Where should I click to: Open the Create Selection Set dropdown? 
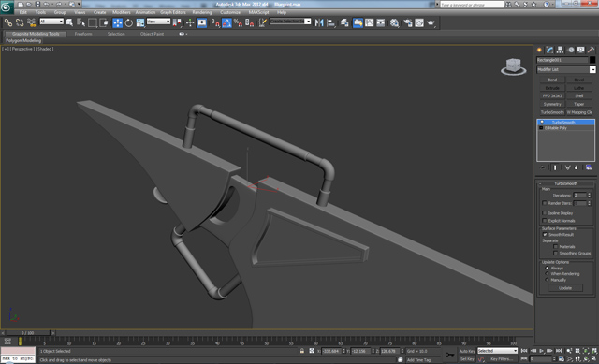pyautogui.click(x=290, y=22)
